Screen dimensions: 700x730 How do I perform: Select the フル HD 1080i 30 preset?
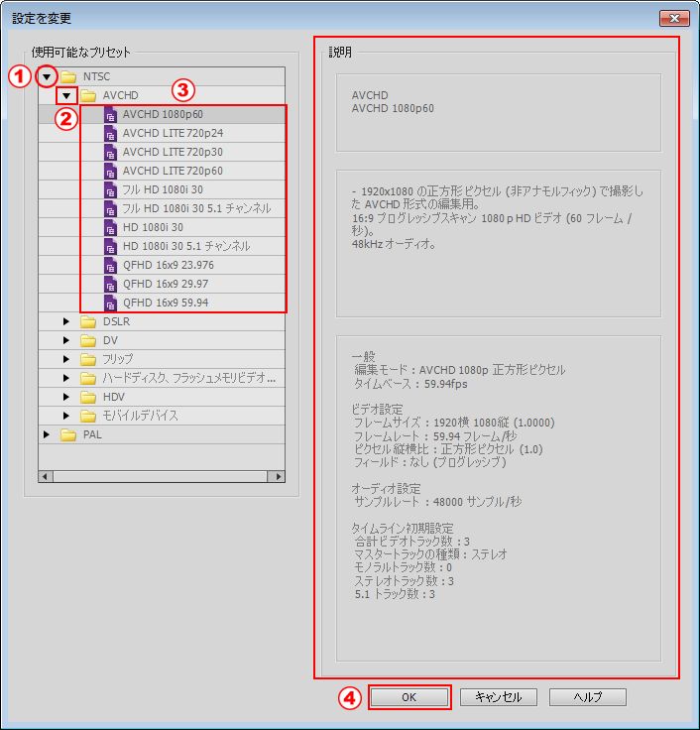[x=163, y=190]
